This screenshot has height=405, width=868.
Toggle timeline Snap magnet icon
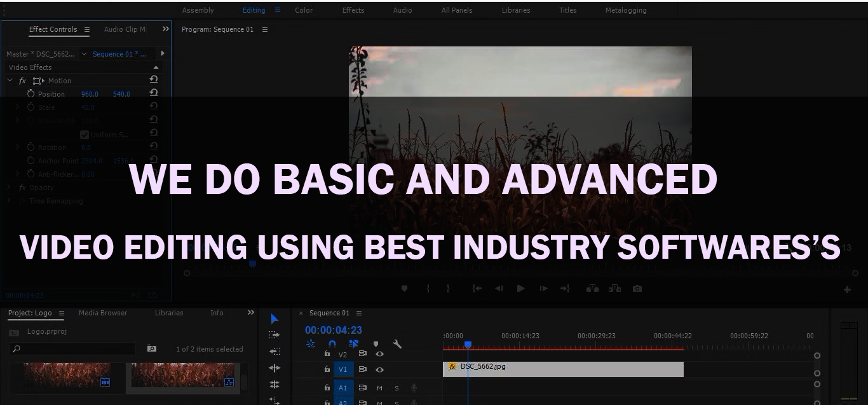(x=332, y=344)
